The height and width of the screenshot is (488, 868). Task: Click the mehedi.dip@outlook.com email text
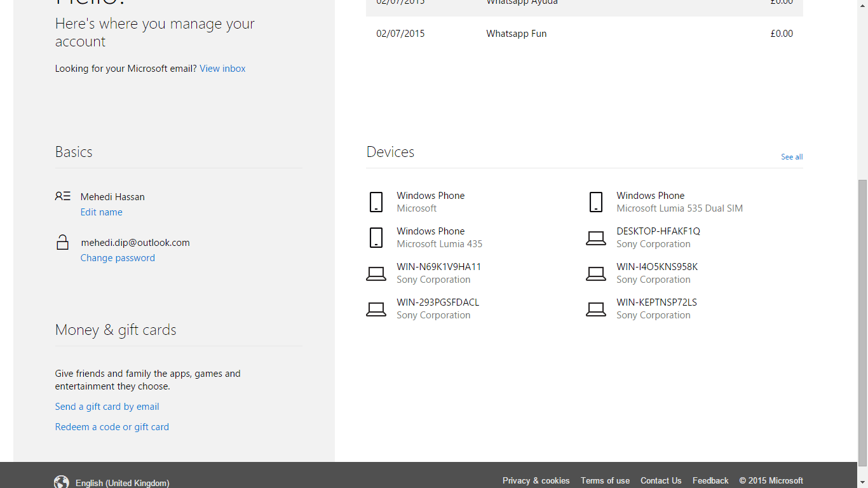tap(135, 243)
